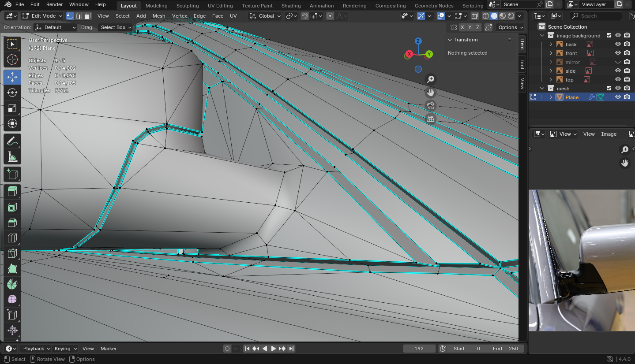Toggle X axis mesh mirror
635x364 pixels.
[462, 27]
